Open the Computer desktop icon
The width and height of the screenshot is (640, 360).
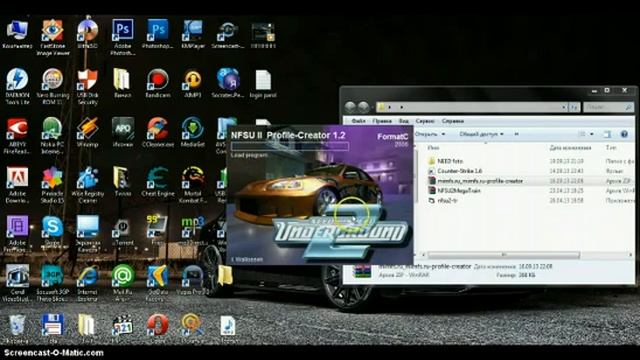point(17,35)
